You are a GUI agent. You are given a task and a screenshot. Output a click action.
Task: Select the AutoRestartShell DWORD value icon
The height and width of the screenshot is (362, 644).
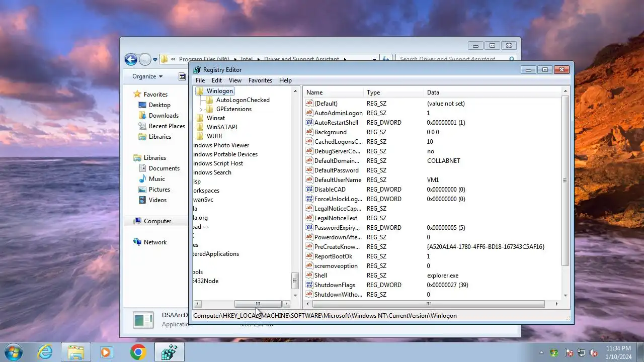click(309, 123)
